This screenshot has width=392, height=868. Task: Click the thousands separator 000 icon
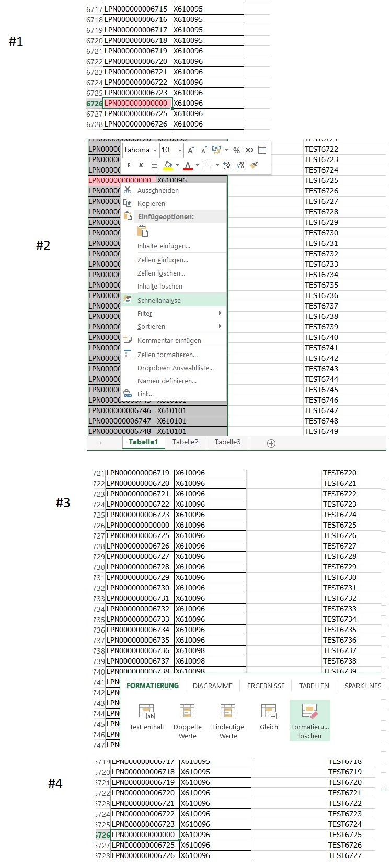click(249, 151)
